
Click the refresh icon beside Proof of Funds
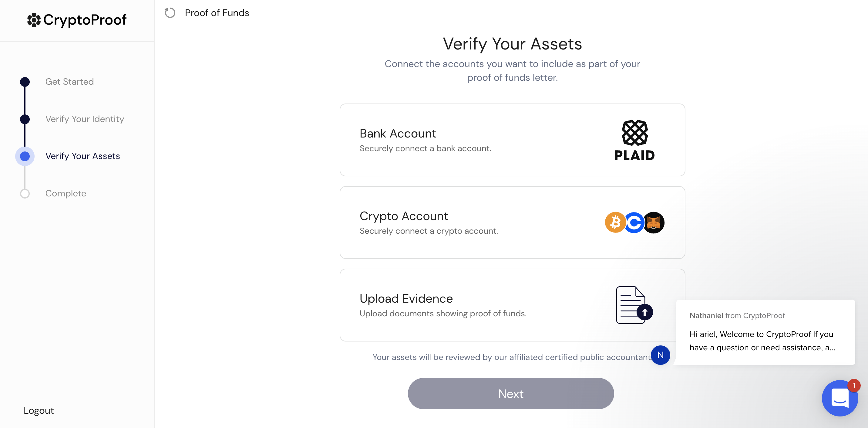pyautogui.click(x=170, y=13)
